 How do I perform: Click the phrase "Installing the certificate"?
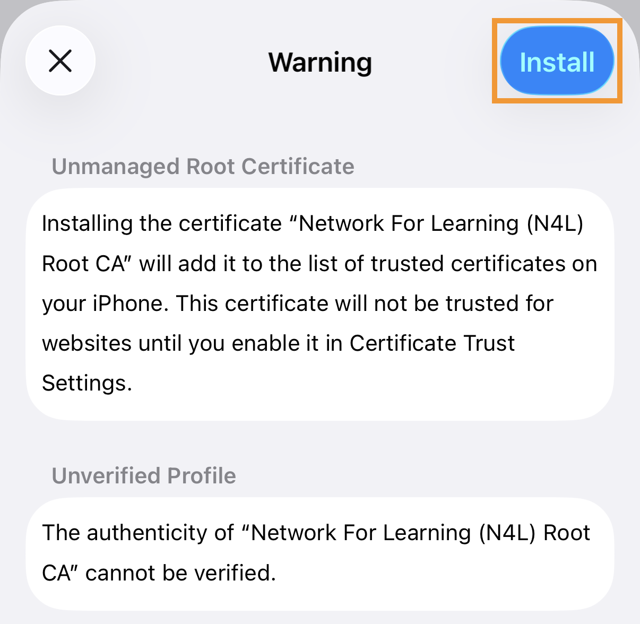coord(162,224)
